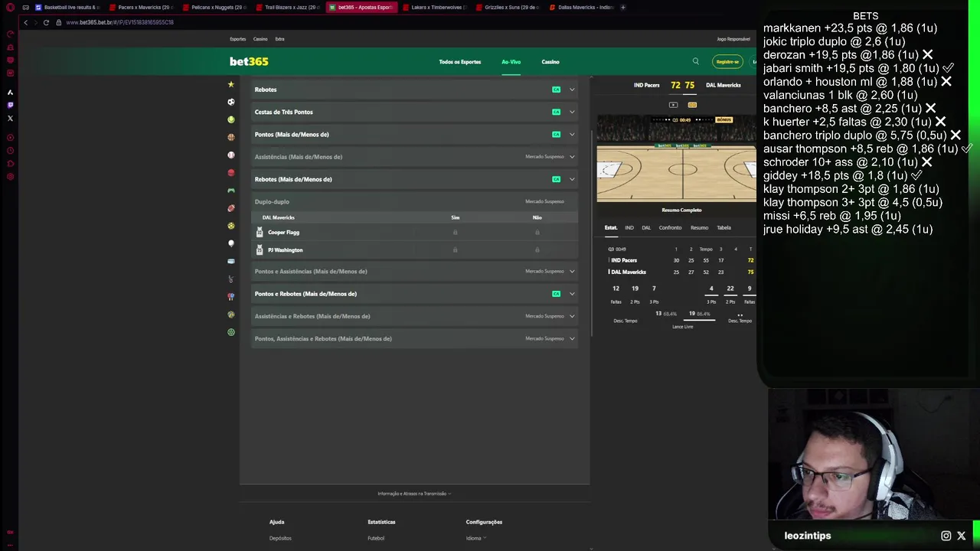Screen dimensions: 980x551
Task: Open X (Twitter) in Opera GX sidebar
Action: click(x=10, y=118)
